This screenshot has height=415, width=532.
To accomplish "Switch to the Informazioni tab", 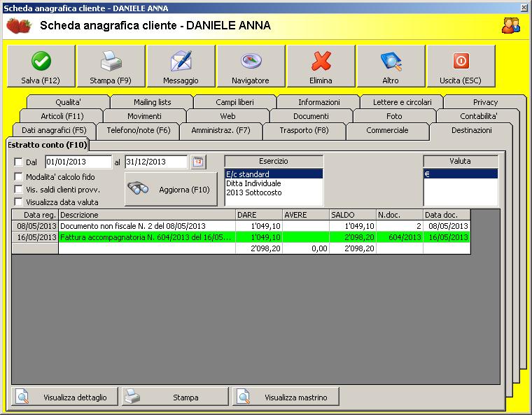I will tap(319, 102).
